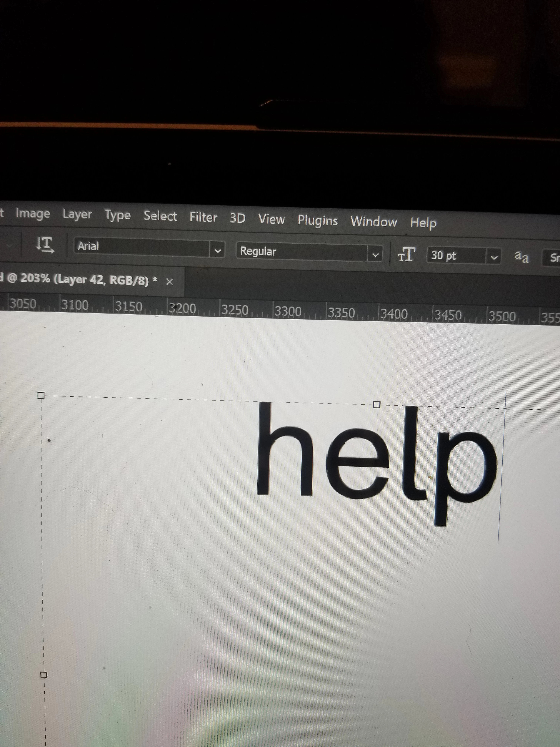Image resolution: width=560 pixels, height=747 pixels.
Task: Open the Image menu
Action: coord(33,213)
